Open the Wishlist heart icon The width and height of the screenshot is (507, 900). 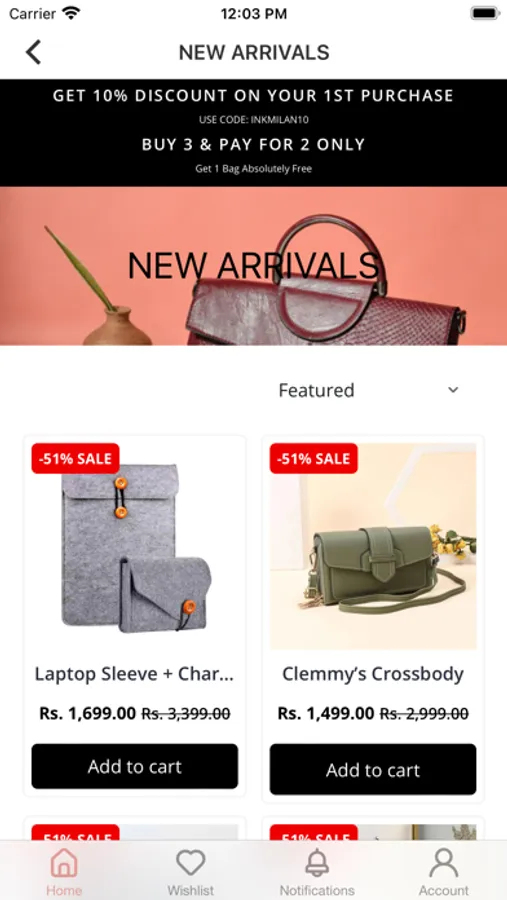click(x=191, y=863)
